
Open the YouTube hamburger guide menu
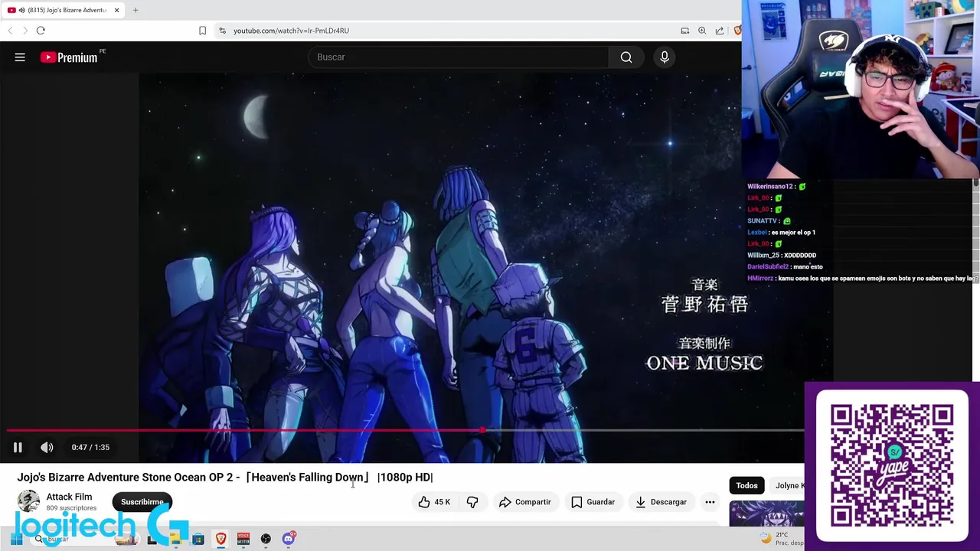[20, 57]
